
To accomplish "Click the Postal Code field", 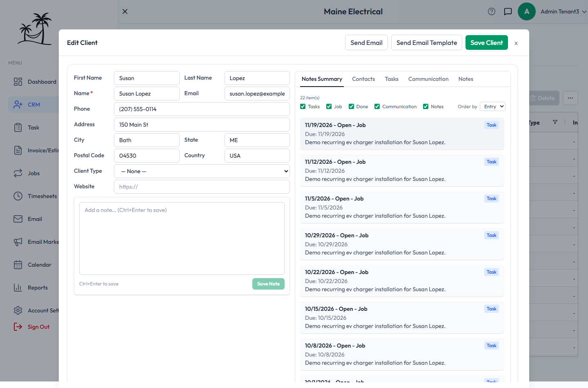I will tap(147, 156).
